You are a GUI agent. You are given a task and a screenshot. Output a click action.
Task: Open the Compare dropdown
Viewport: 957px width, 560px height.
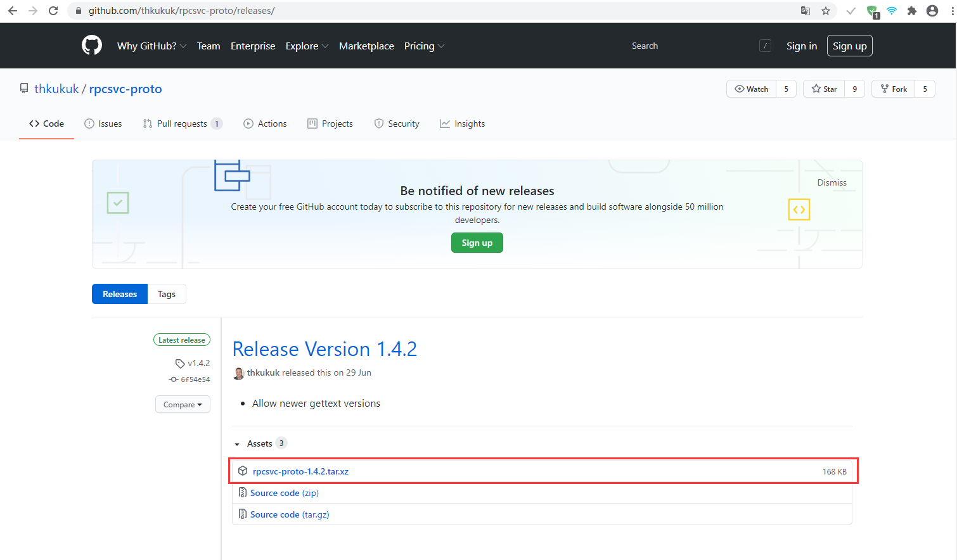[183, 405]
